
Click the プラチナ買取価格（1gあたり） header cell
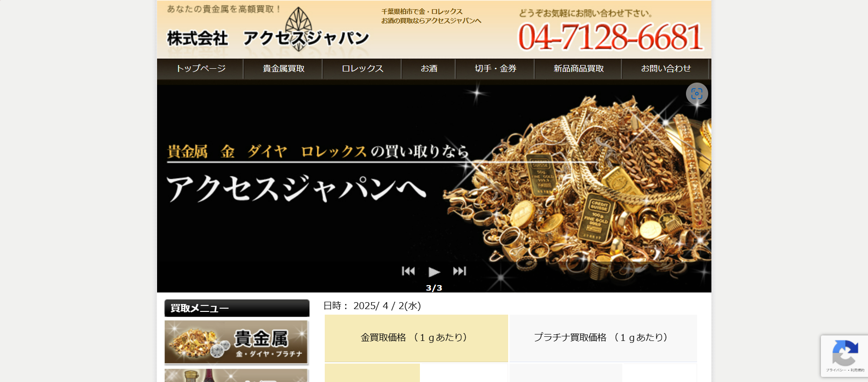coord(603,338)
